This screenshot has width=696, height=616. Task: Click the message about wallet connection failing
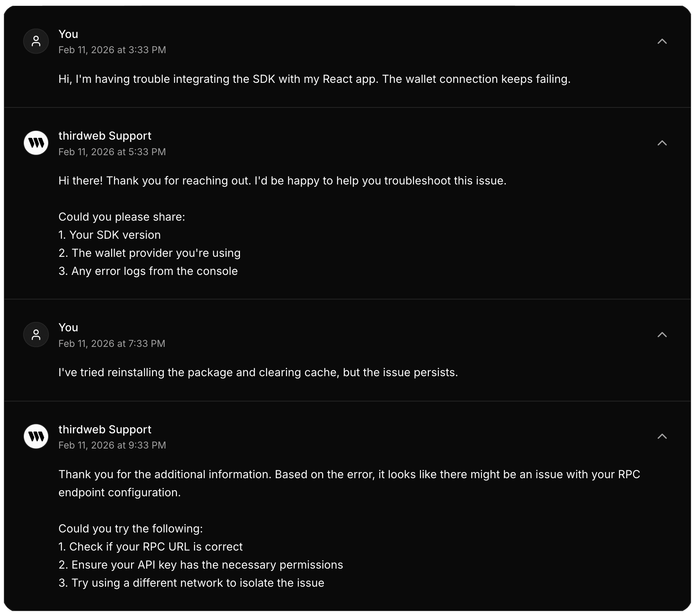[314, 79]
